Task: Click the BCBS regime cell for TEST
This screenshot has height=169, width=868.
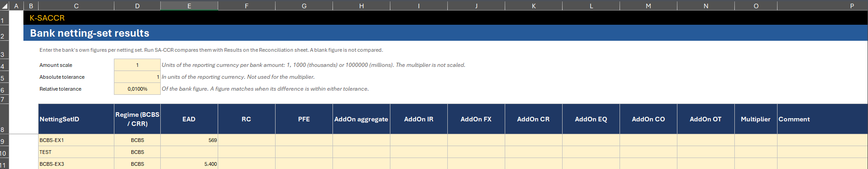Action: [x=137, y=152]
